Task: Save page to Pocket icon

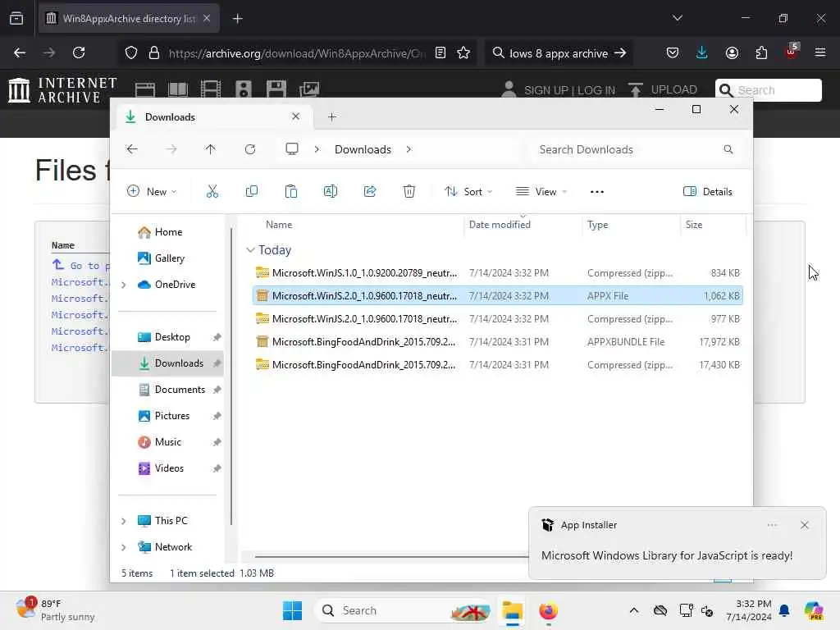Action: (673, 52)
